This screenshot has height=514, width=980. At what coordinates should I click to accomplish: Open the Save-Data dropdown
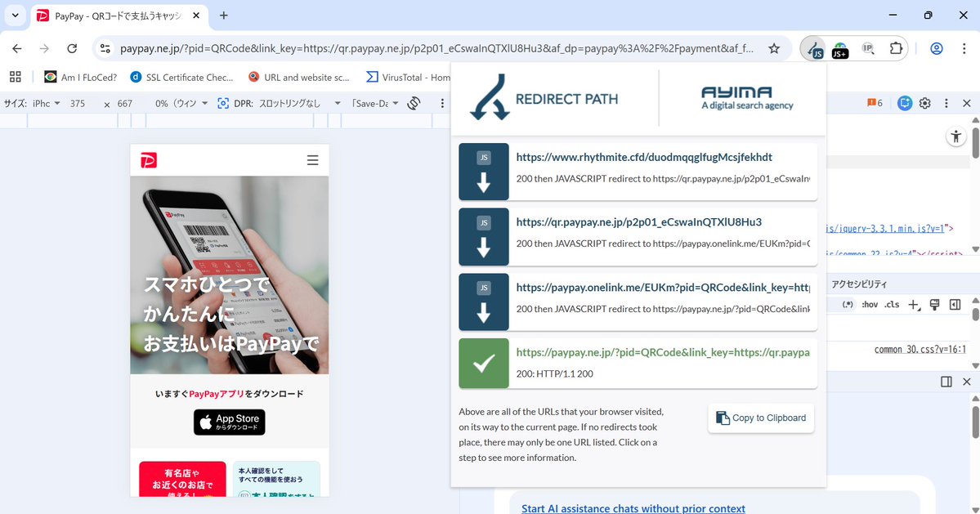coord(374,103)
